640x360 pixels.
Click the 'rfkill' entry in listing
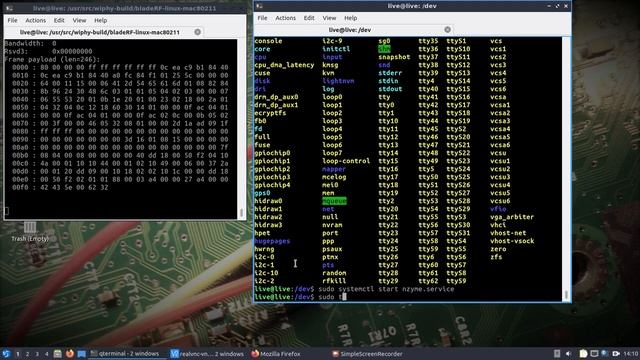[334, 281]
